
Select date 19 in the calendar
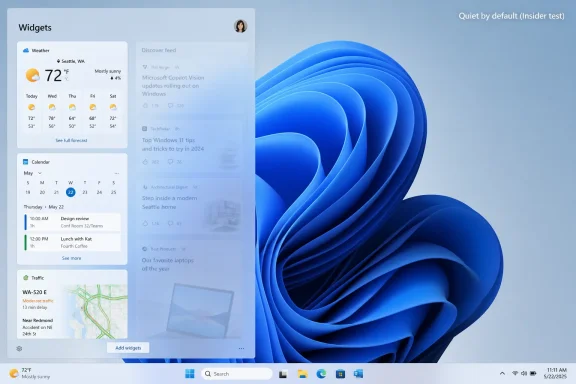28,192
